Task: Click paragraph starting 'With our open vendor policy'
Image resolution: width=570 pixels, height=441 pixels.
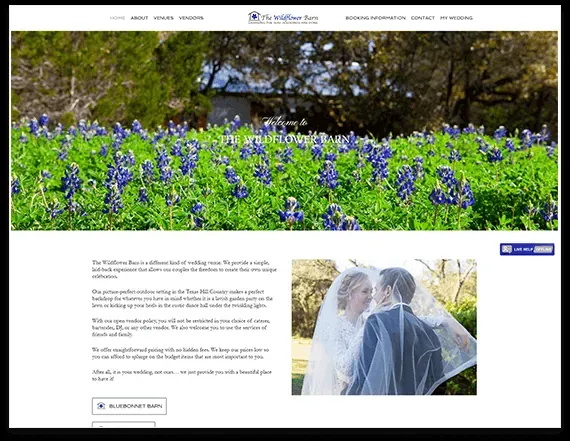Action: [x=181, y=328]
